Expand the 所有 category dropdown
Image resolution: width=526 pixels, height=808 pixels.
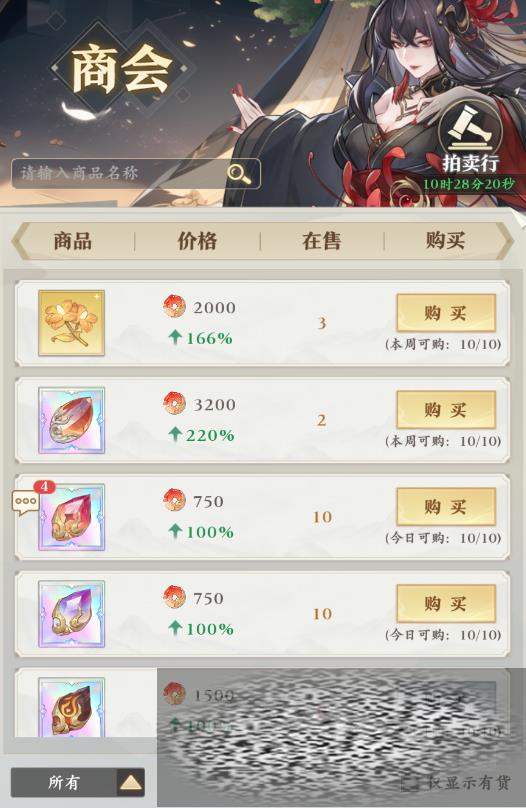[77, 783]
